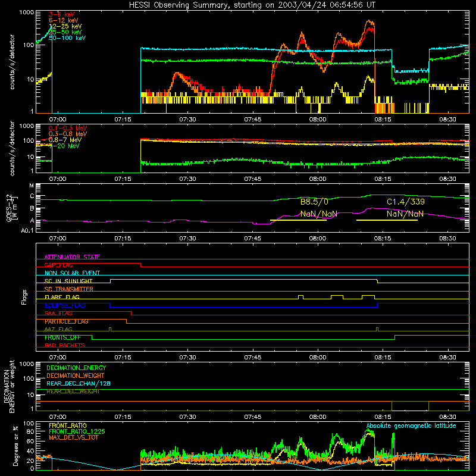The height and width of the screenshot is (476, 476).
Task: Click NaN/NaN text below C1.4/339
Action: 405,214
